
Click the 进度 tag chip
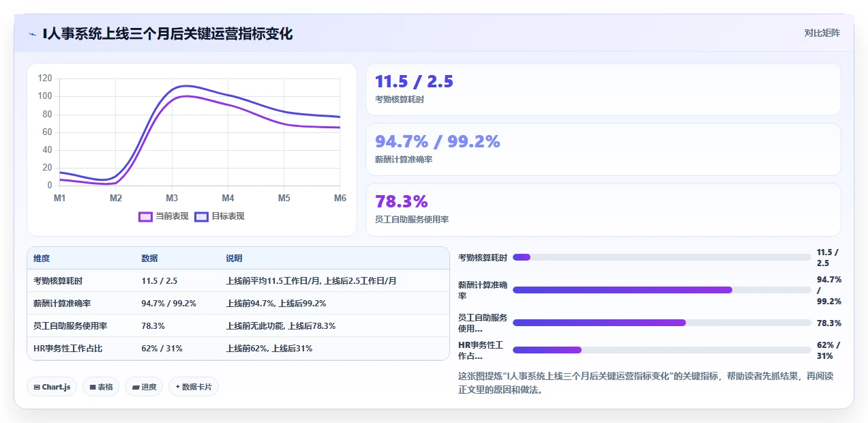click(144, 387)
